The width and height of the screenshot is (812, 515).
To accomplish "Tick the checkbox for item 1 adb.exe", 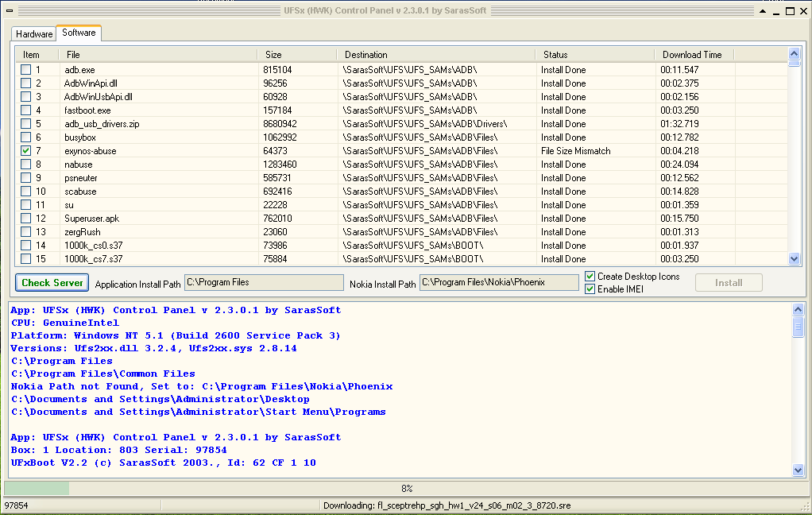I will point(26,69).
